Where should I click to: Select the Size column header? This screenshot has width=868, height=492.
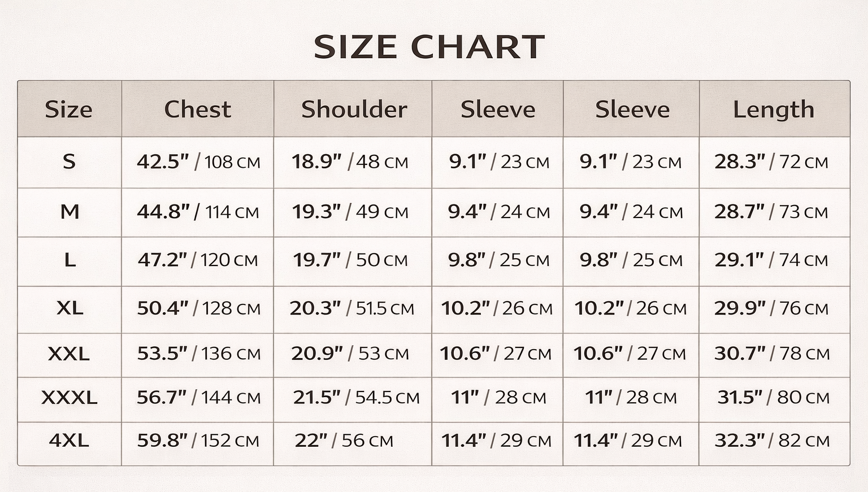(69, 109)
